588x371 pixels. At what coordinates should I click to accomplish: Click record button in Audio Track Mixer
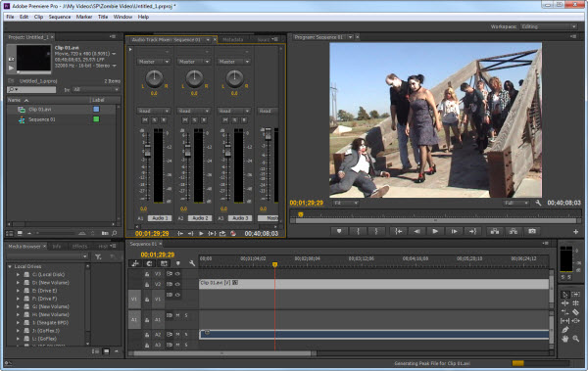click(233, 234)
